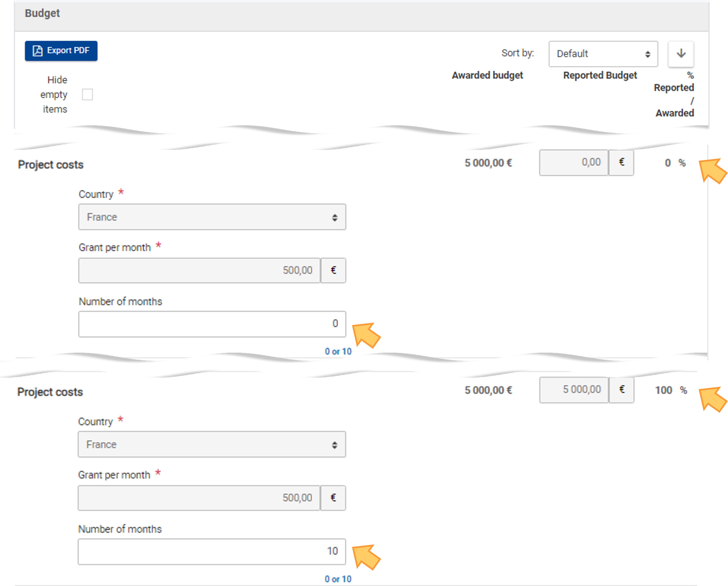The width and height of the screenshot is (728, 586).
Task: Click the 0 % reported value
Action: tap(675, 163)
